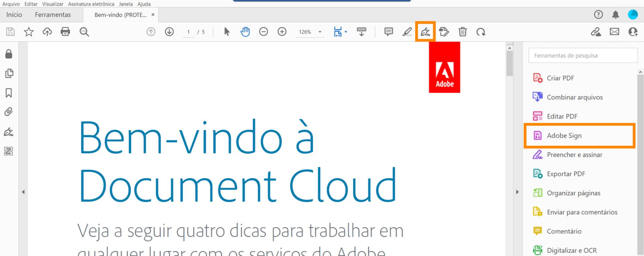Open the Ajuda menu
This screenshot has height=256, width=644.
144,4
